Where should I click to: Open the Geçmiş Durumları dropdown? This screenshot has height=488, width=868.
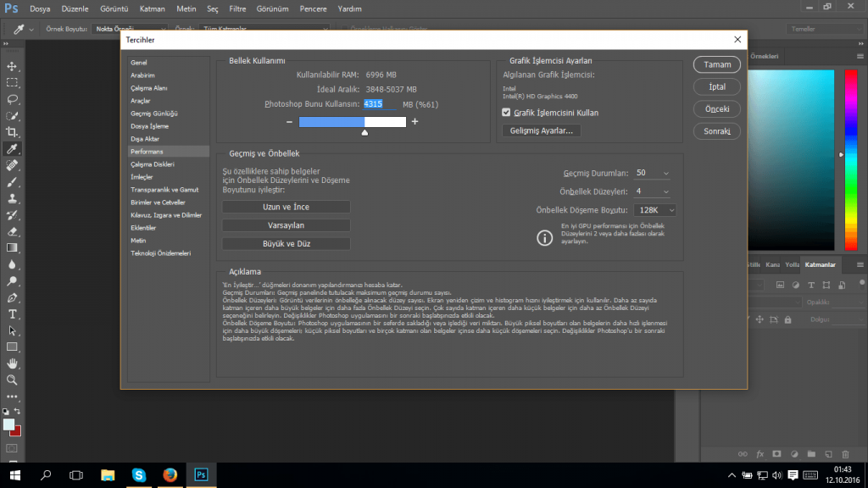click(x=652, y=172)
